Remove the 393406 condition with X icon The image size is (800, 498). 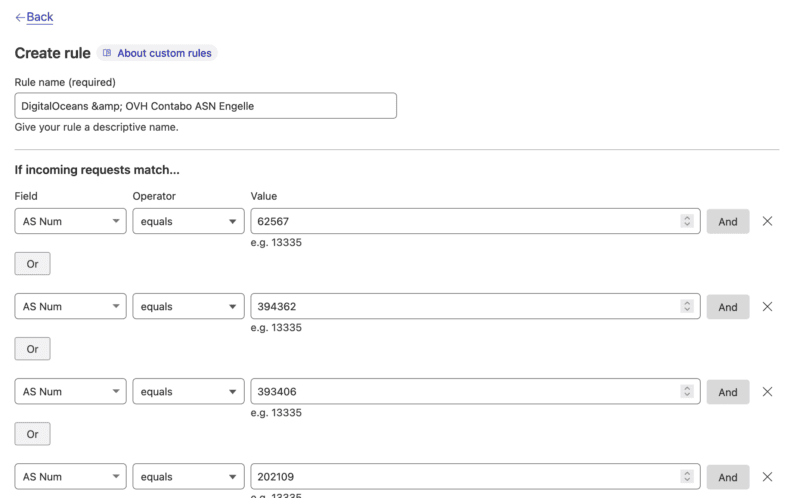[x=767, y=392]
